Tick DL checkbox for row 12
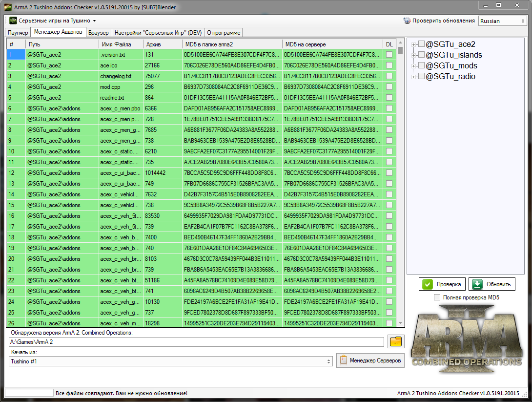Image resolution: width=532 pixels, height=402 pixels. 389,173
